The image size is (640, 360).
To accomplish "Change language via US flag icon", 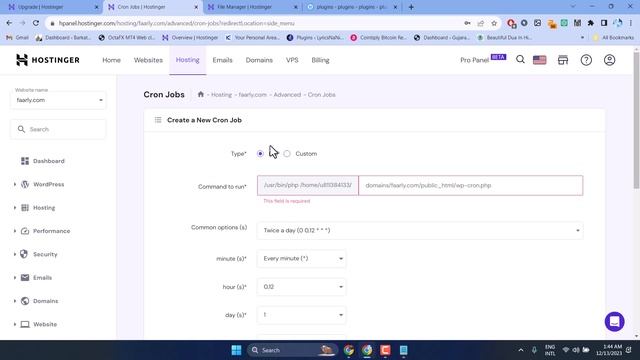I will pyautogui.click(x=539, y=60).
